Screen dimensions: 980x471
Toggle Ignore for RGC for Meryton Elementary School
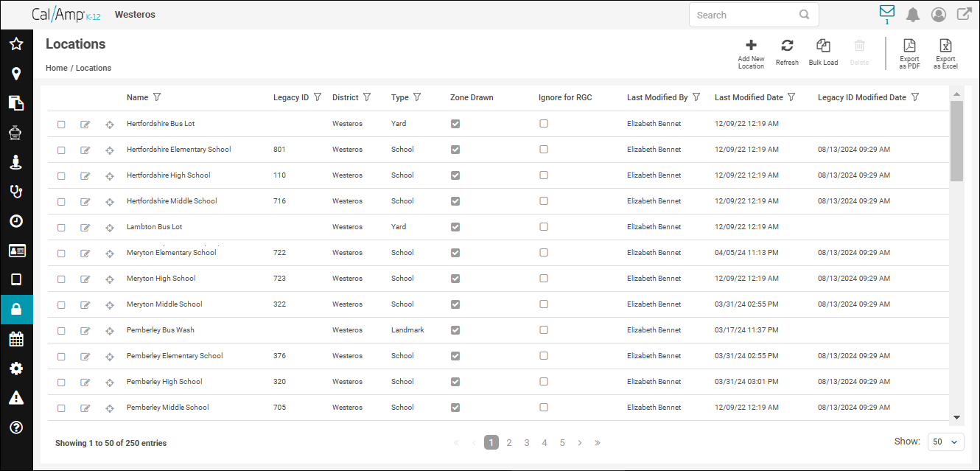(544, 253)
